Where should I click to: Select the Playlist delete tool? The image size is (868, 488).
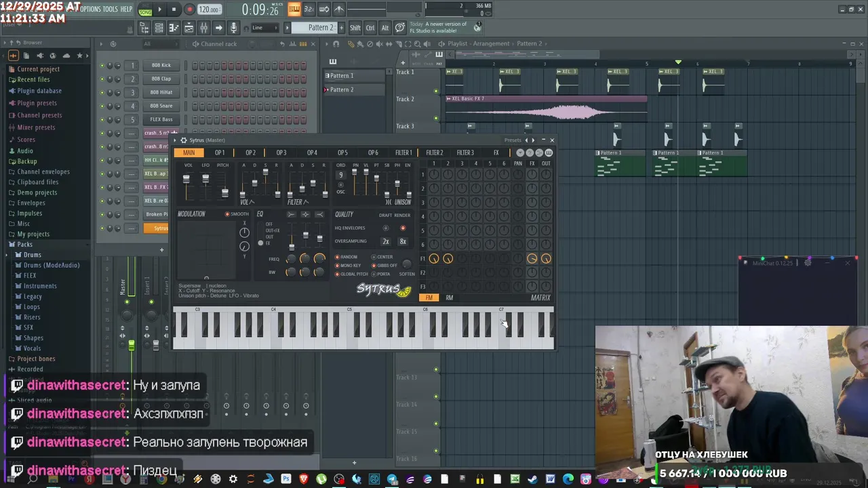[x=370, y=44]
